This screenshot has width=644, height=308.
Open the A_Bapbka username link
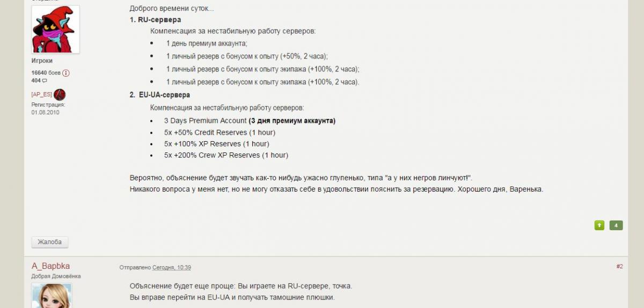pos(50,266)
